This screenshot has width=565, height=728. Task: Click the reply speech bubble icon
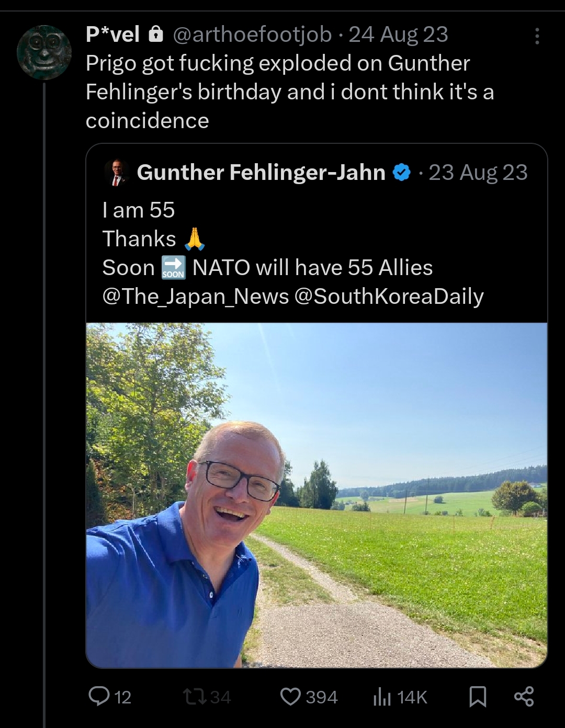[x=98, y=696]
